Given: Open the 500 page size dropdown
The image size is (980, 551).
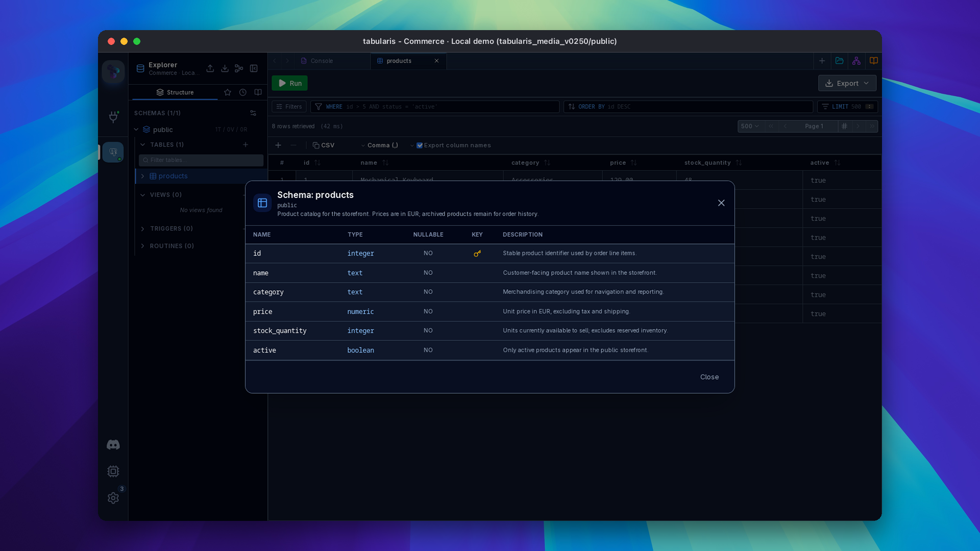Looking at the screenshot, I should pyautogui.click(x=750, y=126).
